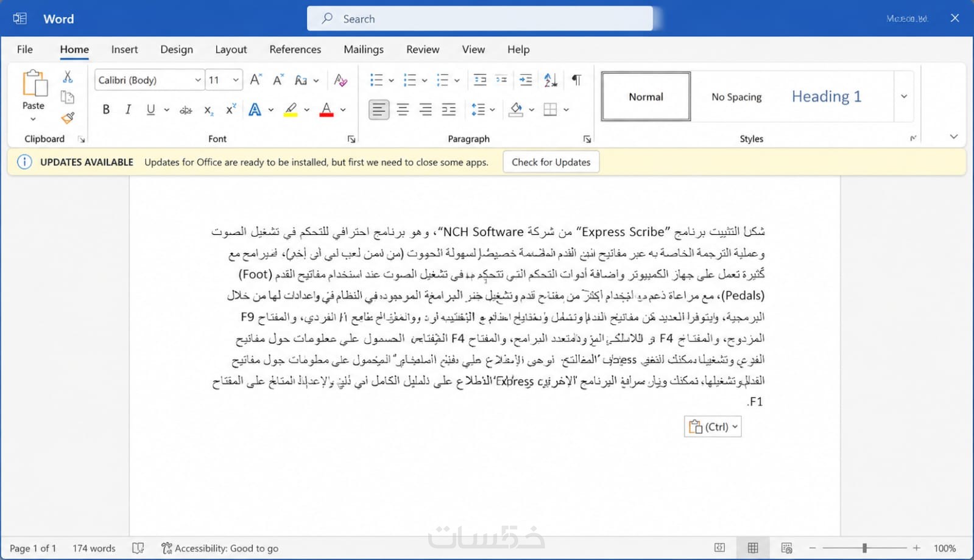This screenshot has width=974, height=560.
Task: Apply subscript formatting
Action: 208,110
